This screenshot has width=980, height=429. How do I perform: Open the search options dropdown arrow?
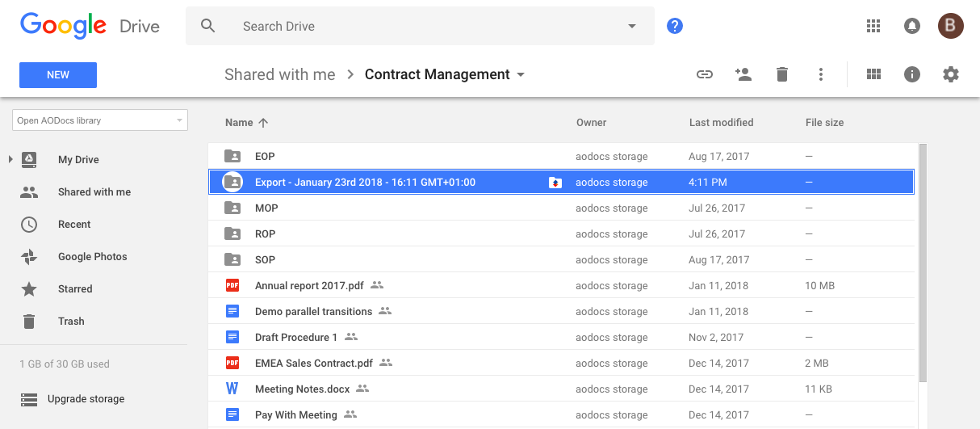(x=632, y=26)
